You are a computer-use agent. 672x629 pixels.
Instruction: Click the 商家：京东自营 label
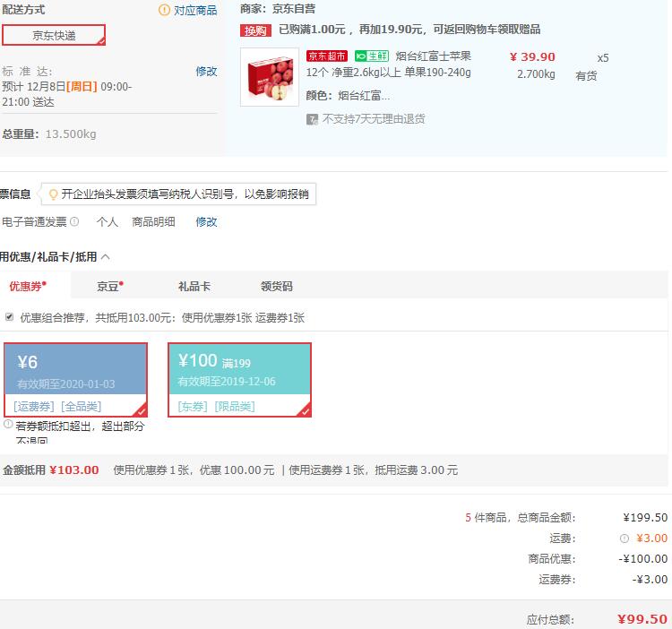[x=278, y=9]
